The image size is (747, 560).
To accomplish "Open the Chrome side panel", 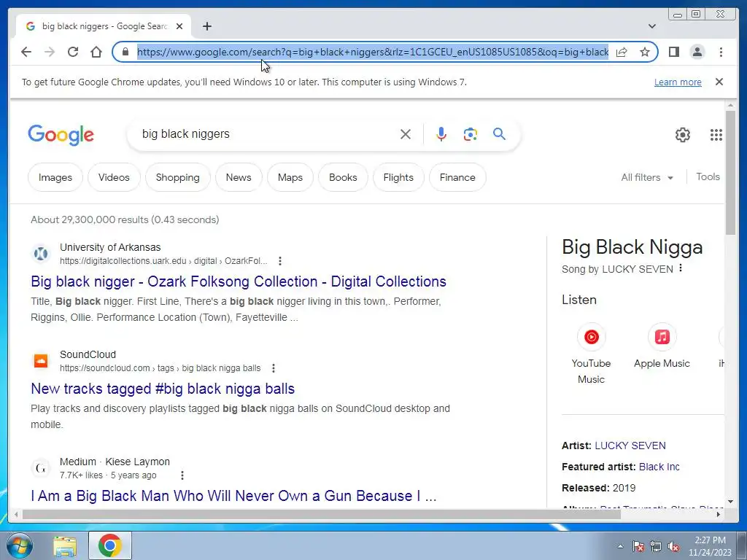I will coord(673,52).
